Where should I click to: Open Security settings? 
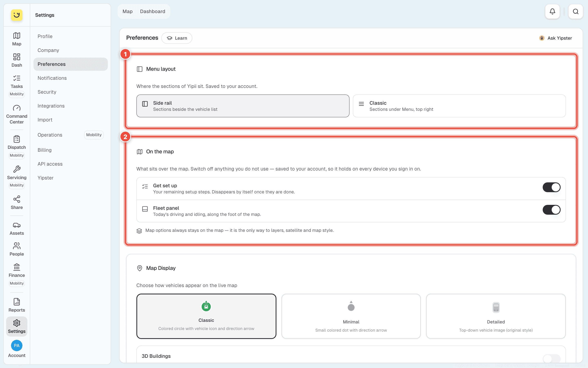click(70, 92)
